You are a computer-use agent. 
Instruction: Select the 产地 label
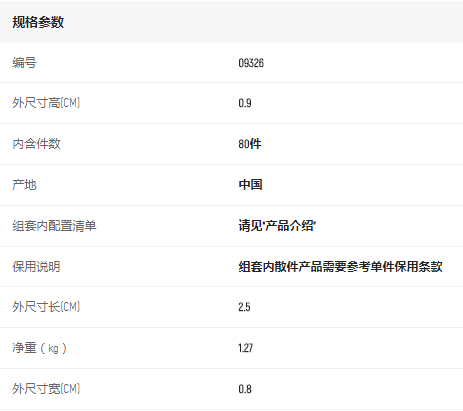pyautogui.click(x=24, y=185)
